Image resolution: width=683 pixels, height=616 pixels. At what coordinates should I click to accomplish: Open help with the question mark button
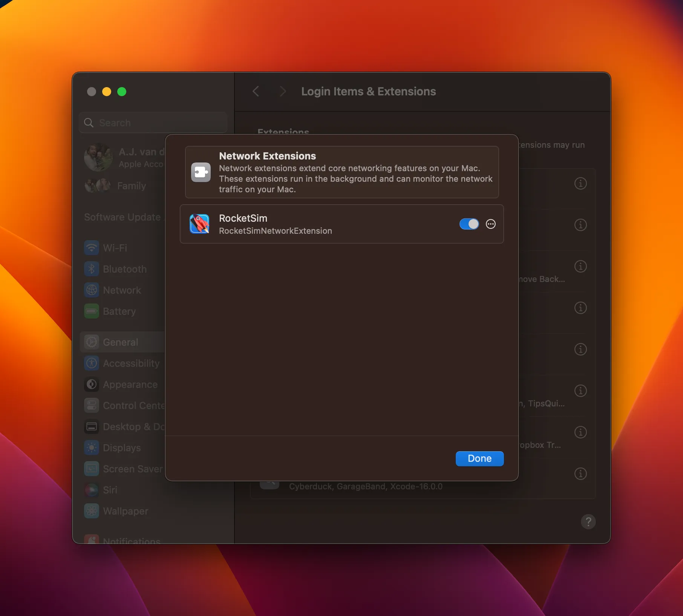coord(588,522)
